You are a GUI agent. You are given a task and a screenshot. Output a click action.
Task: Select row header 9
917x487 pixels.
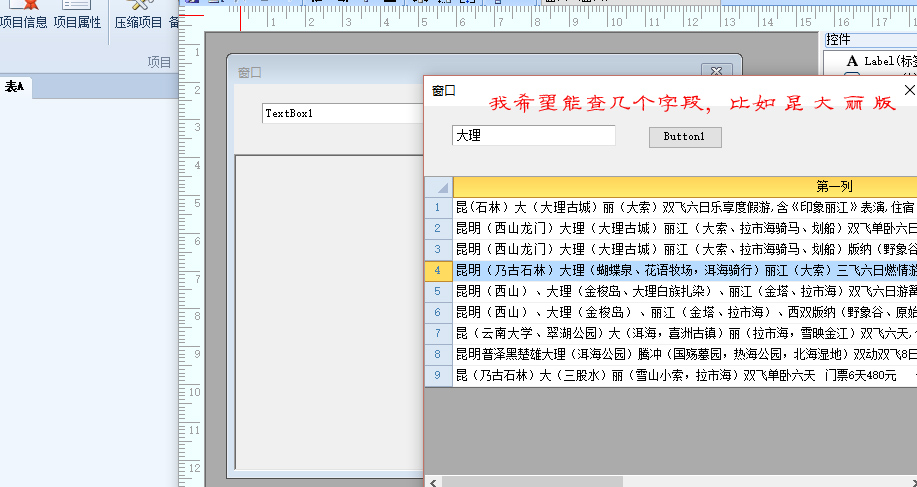coord(439,375)
